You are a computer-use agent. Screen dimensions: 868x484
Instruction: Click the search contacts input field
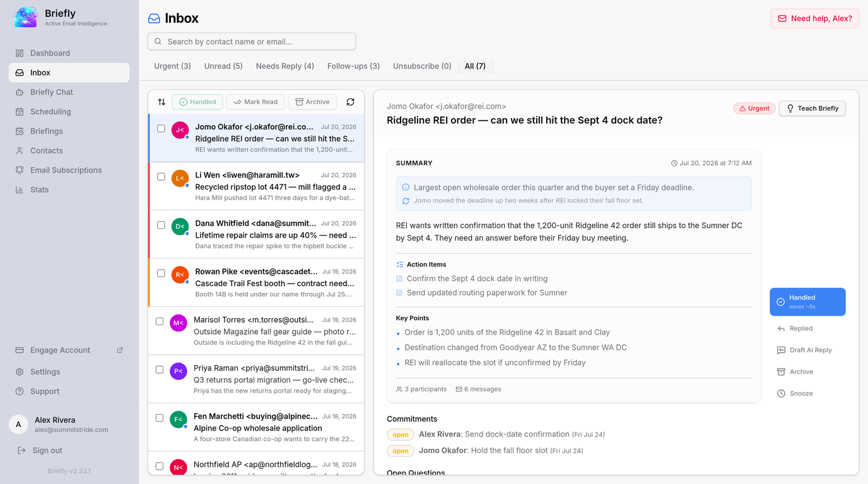(252, 42)
